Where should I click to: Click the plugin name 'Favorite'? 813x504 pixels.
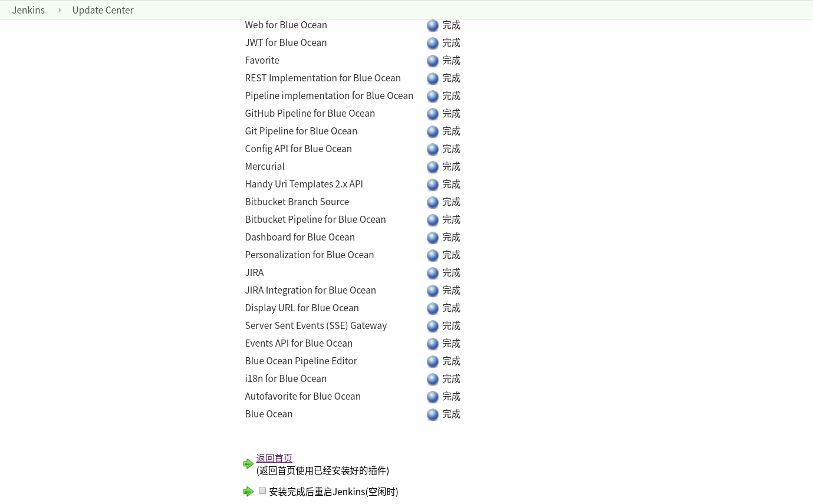tap(262, 60)
